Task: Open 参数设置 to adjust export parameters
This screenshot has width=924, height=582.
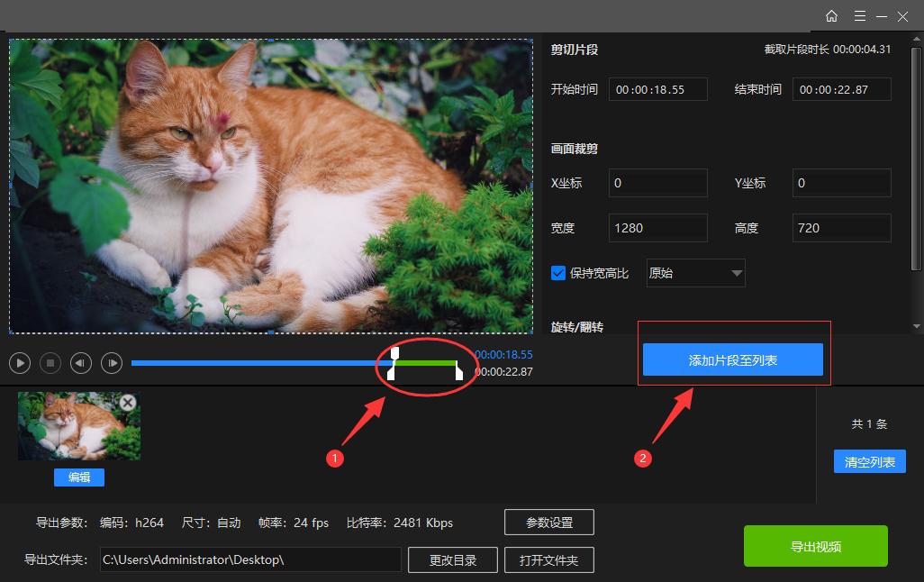Action: tap(550, 522)
